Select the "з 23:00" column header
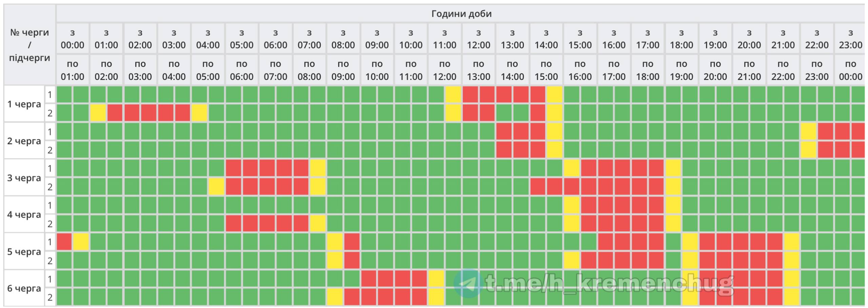 (x=850, y=39)
